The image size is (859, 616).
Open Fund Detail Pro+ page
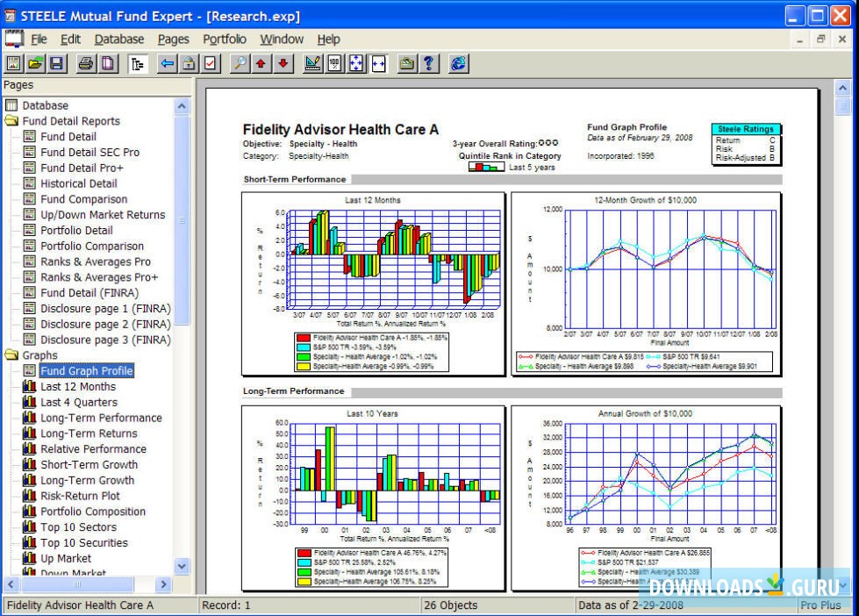click(x=82, y=168)
